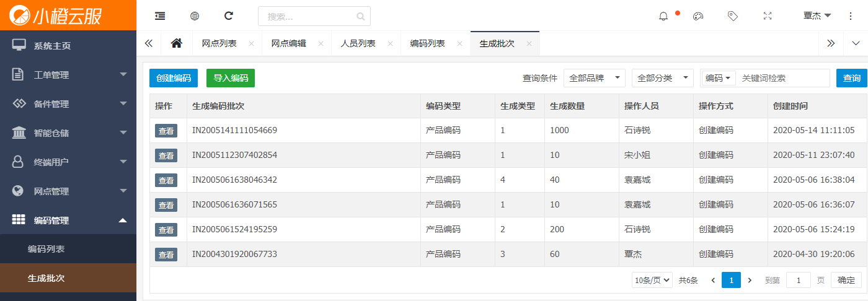The image size is (868, 301).
Task: Switch to 网点列表 tab
Action: [x=219, y=43]
